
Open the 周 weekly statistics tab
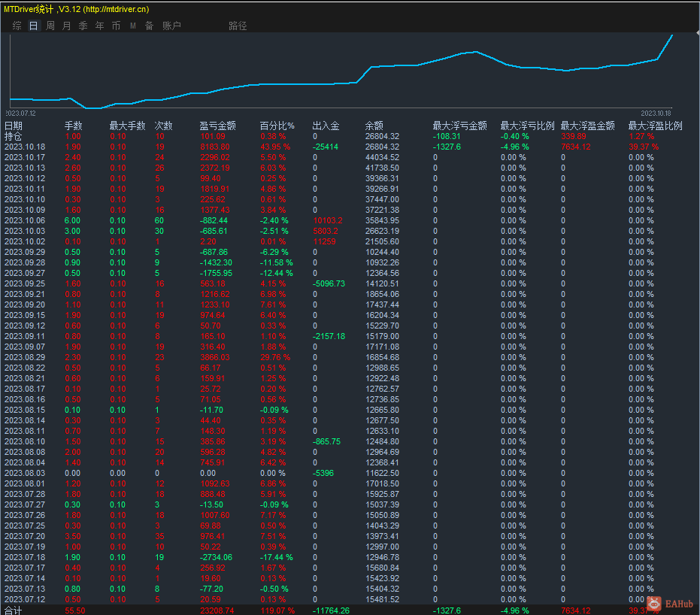[50, 26]
